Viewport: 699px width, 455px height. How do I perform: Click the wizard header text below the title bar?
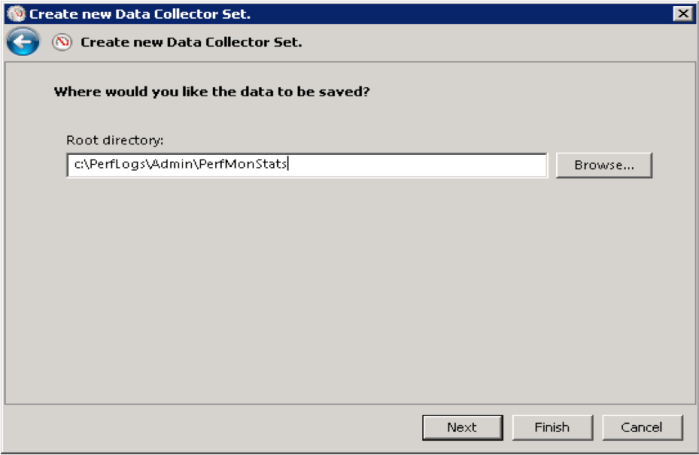point(191,42)
